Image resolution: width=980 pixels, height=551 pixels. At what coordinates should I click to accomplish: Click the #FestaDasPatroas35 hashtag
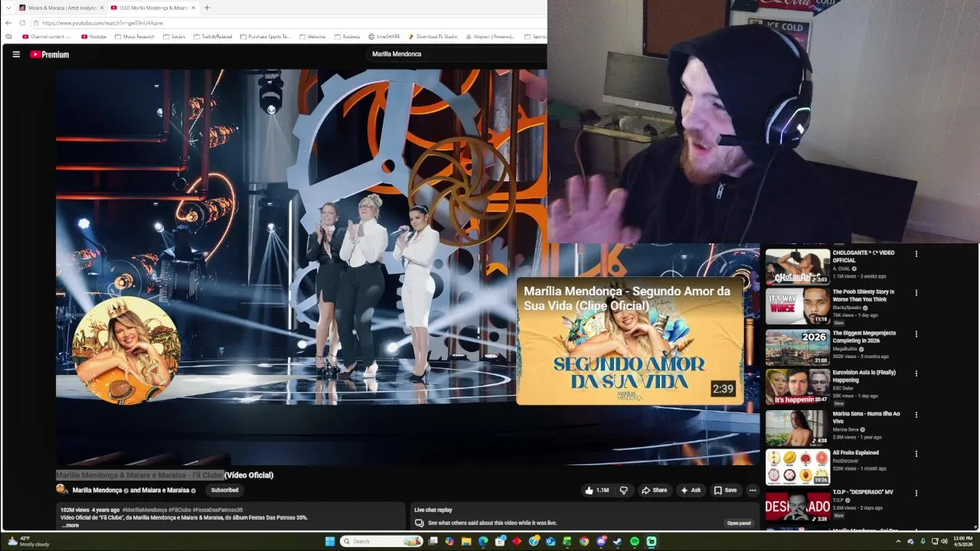click(x=217, y=510)
